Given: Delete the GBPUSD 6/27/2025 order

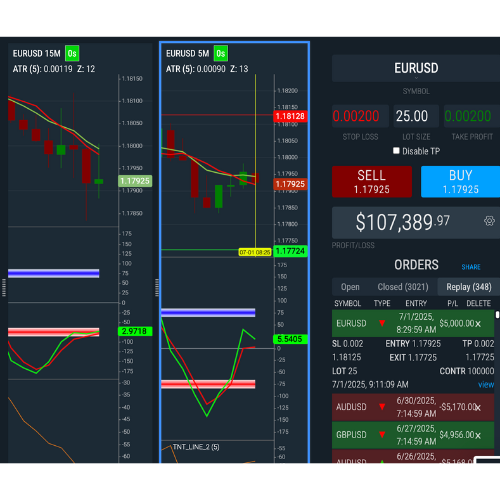Looking at the screenshot, I should click(478, 436).
